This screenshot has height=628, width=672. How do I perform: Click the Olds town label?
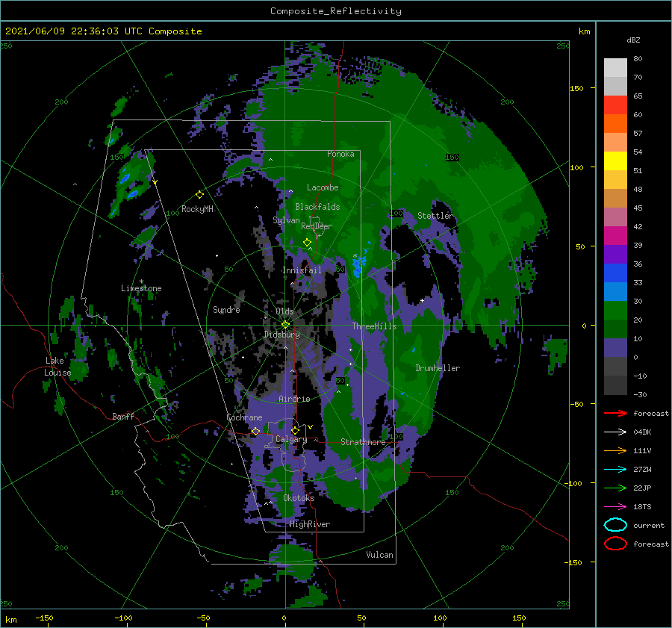284,311
